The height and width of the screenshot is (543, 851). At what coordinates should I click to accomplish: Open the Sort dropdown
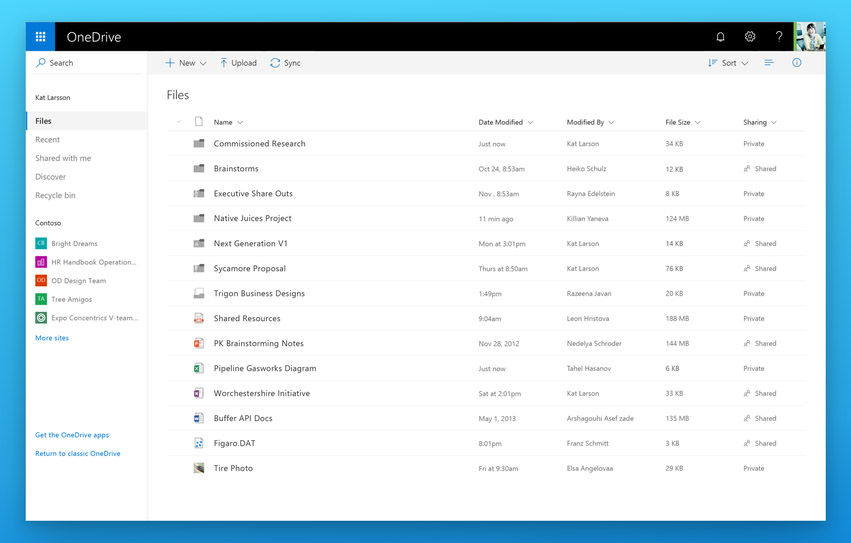(x=728, y=63)
